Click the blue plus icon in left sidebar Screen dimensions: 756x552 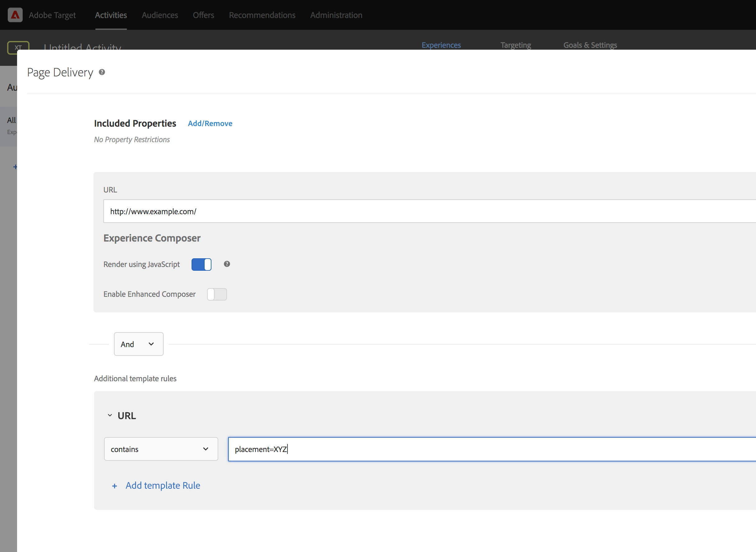coord(15,167)
